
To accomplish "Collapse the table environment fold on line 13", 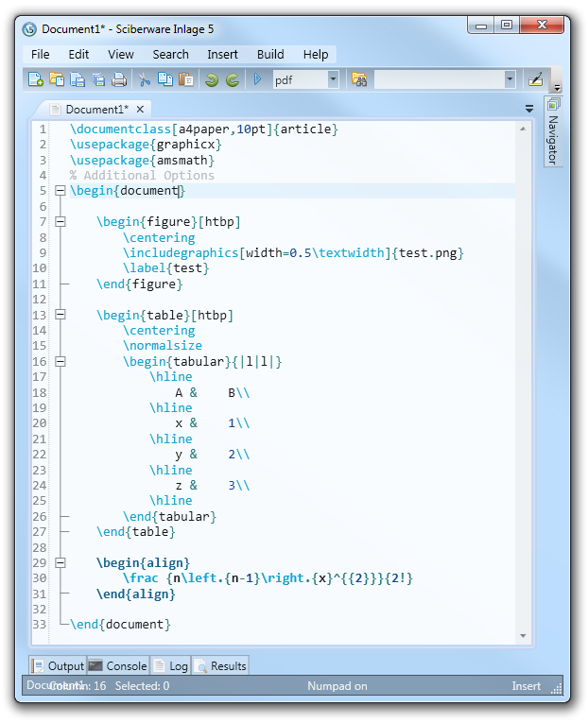I will [60, 315].
